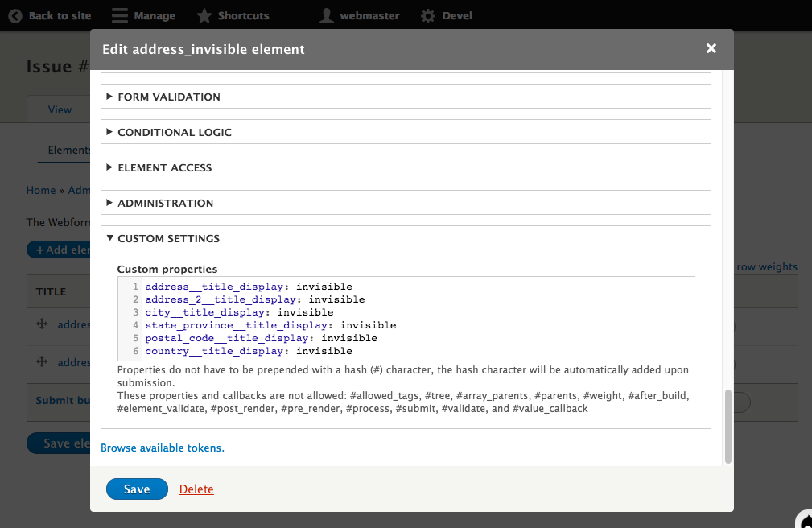This screenshot has height=528, width=812.
Task: Expand the Administration section
Action: tap(165, 203)
